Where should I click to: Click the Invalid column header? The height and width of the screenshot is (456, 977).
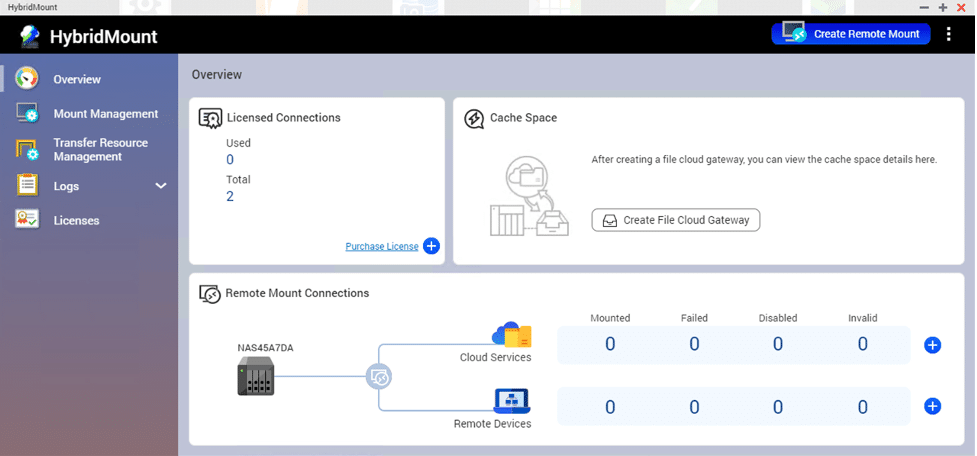pyautogui.click(x=862, y=318)
